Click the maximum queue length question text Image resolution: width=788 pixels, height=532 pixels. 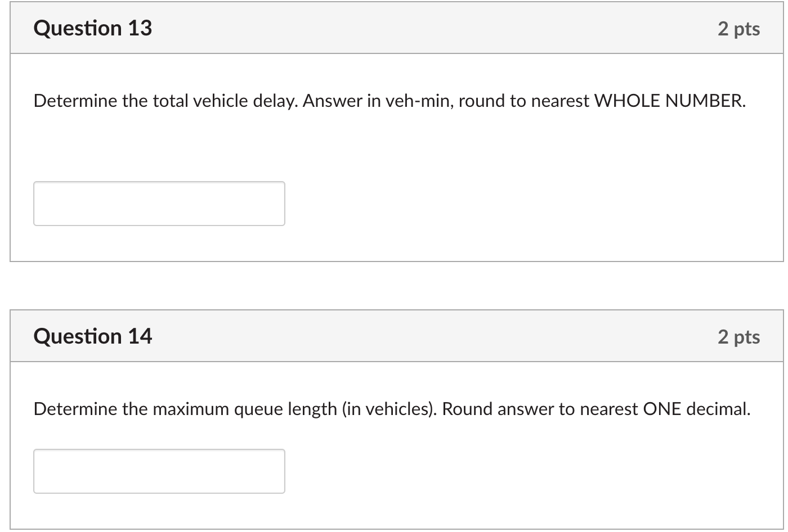tap(391, 409)
